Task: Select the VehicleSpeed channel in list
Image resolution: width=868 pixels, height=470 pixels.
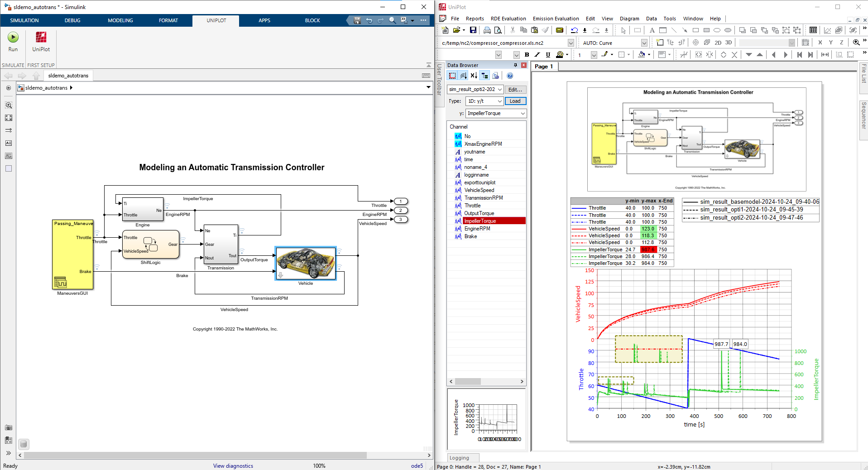Action: tap(479, 190)
